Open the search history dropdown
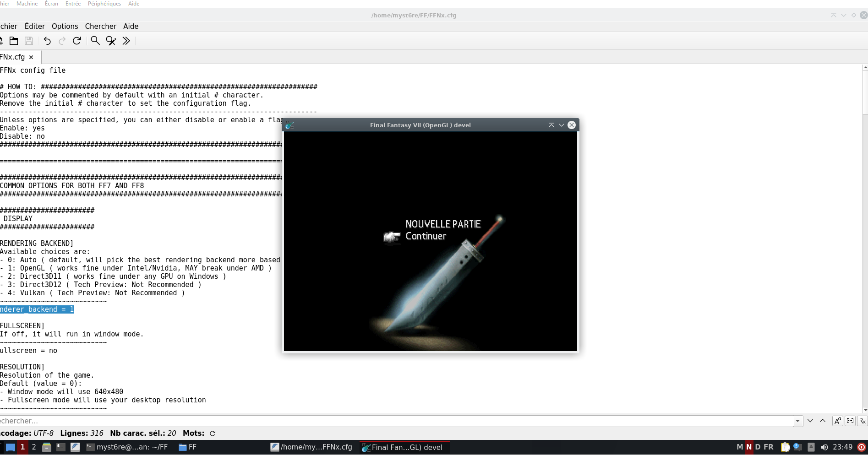 click(x=798, y=421)
